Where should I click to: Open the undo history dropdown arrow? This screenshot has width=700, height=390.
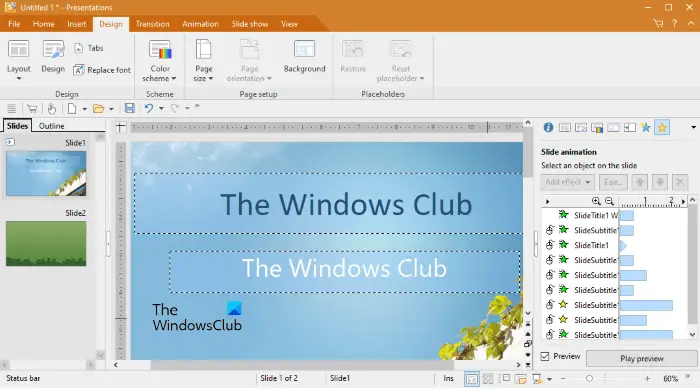click(161, 108)
